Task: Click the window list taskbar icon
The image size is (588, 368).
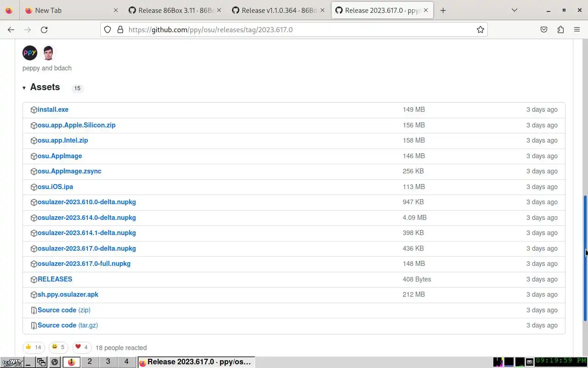Action: tap(41, 362)
